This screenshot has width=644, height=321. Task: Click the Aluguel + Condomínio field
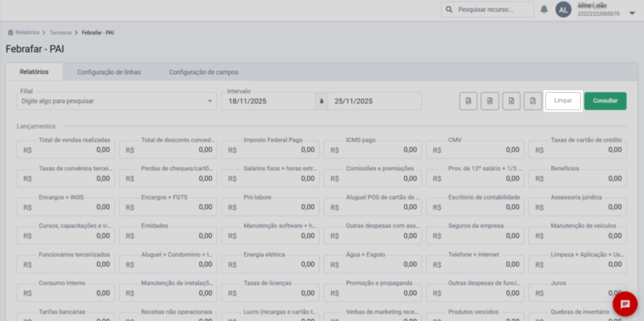168,264
